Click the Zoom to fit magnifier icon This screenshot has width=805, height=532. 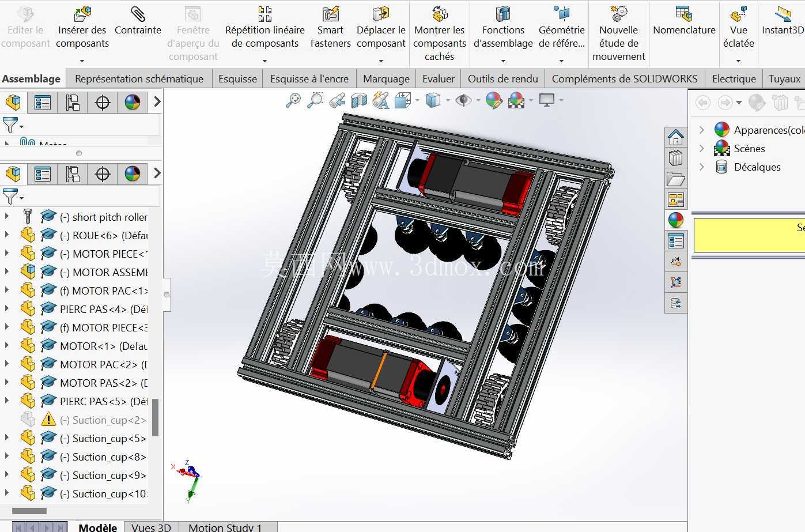[x=293, y=100]
